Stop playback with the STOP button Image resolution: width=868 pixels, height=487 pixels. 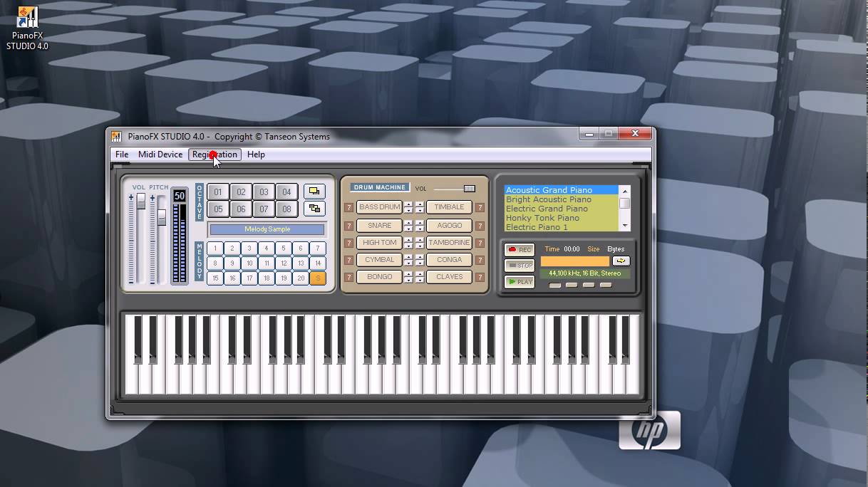(x=520, y=266)
